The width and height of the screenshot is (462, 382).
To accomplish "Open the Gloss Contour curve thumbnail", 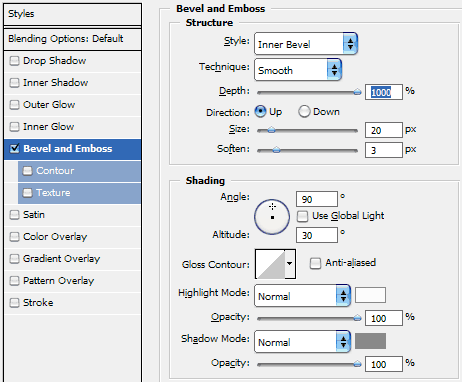I will 270,264.
